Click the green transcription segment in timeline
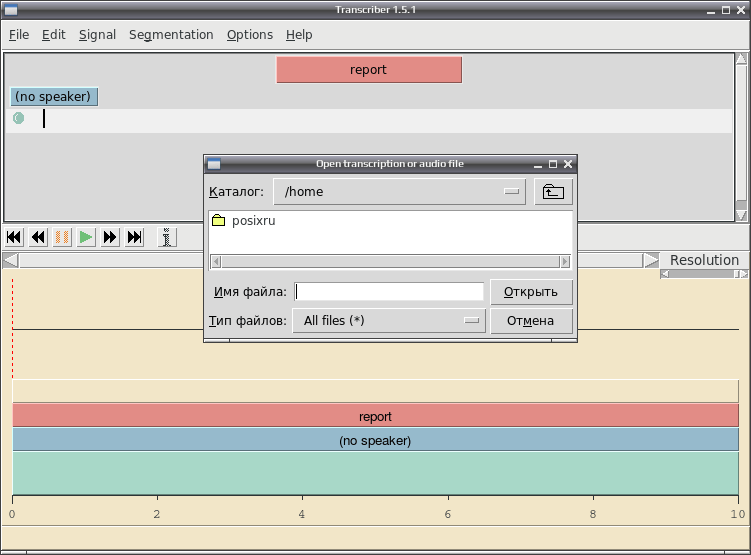Viewport: 751px width, 555px height. [x=376, y=473]
